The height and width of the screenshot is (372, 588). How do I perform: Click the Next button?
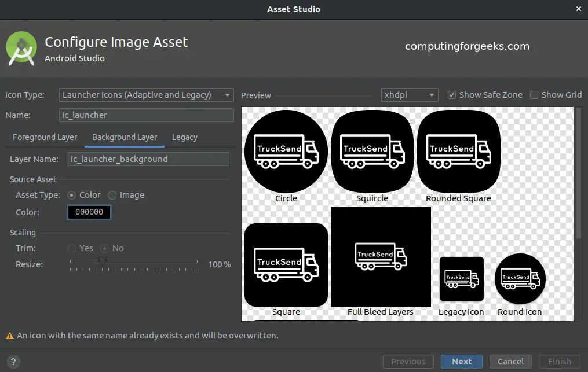(462, 362)
